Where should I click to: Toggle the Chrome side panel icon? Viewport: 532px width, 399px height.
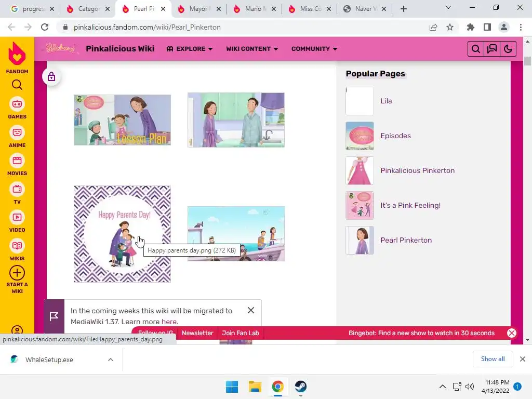(487, 27)
